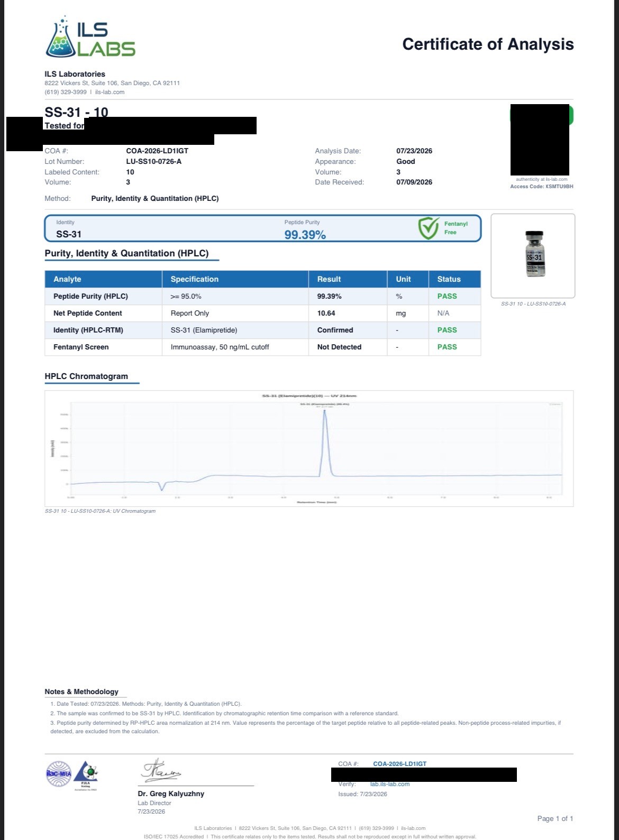Click the Net Peptide Content row label
The image size is (619, 840).
[88, 313]
